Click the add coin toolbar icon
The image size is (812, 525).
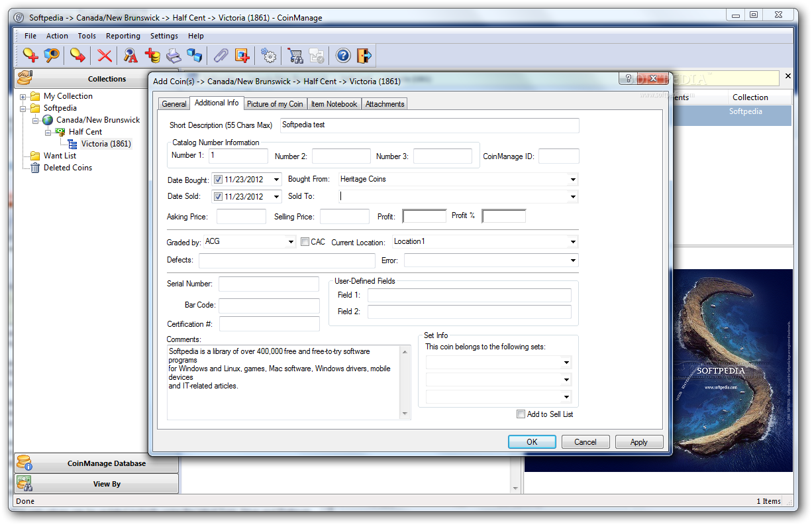click(x=30, y=55)
